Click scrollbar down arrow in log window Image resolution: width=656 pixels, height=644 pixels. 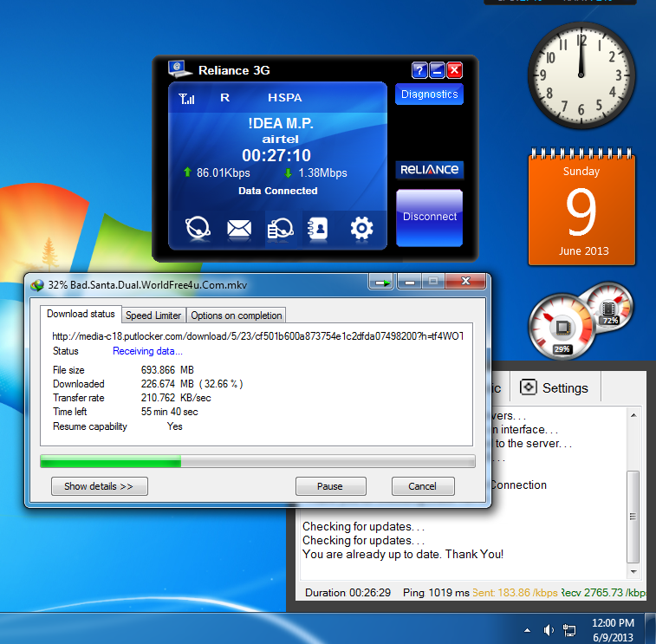(633, 571)
